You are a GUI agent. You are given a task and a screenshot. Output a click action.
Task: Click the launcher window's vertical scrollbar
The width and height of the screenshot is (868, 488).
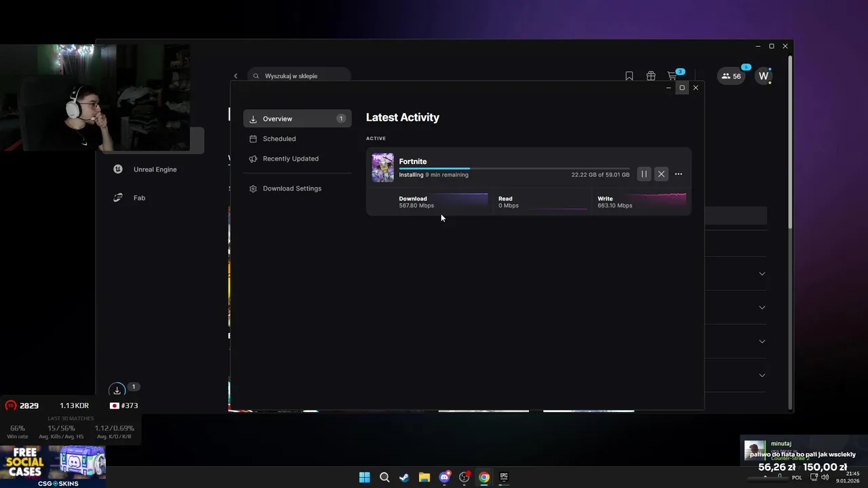pos(789,142)
